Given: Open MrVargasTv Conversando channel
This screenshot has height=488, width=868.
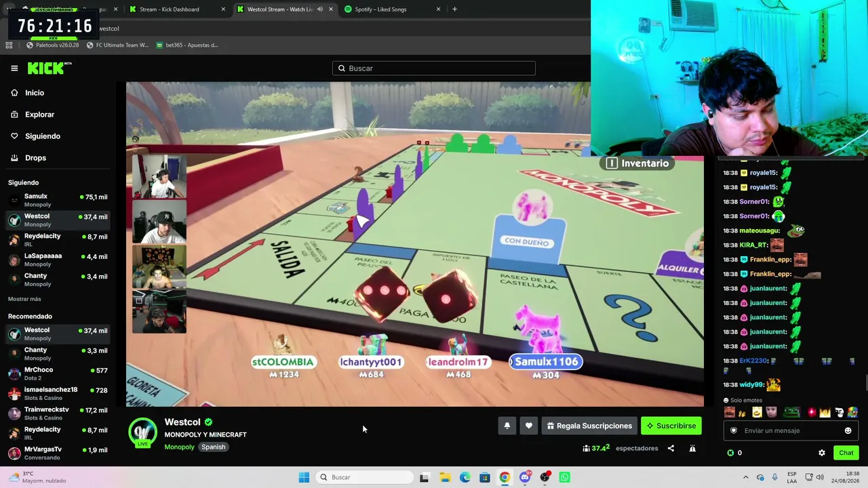Looking at the screenshot, I should 57,453.
